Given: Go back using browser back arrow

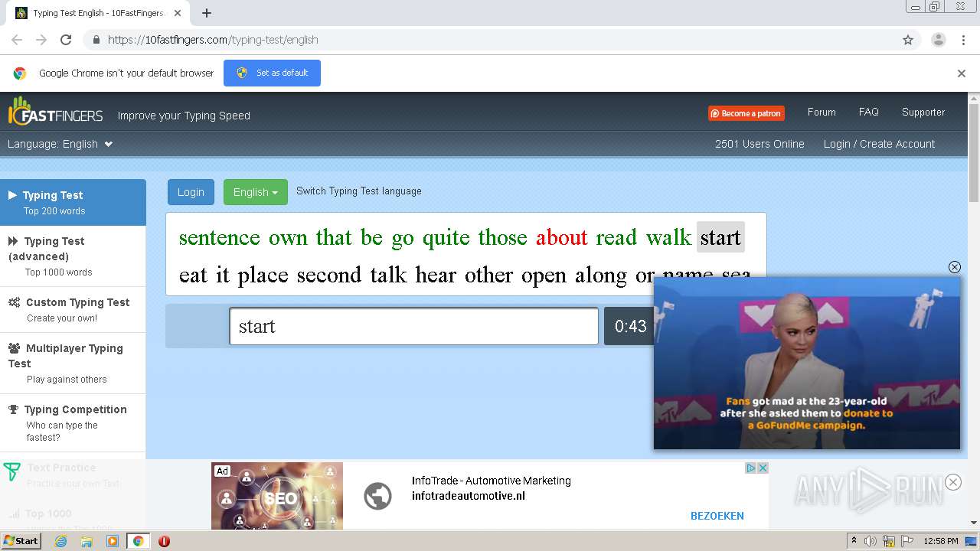Looking at the screenshot, I should point(17,40).
